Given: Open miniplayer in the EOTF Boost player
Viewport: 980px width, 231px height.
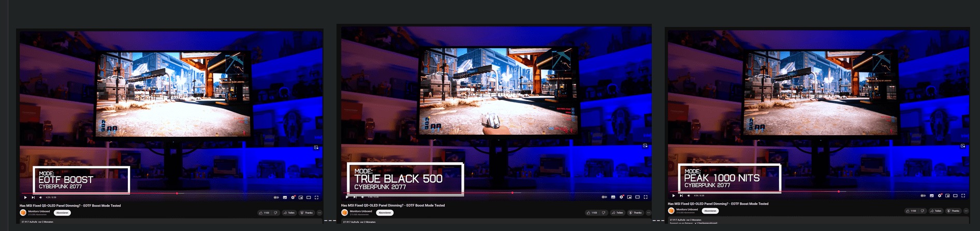Looking at the screenshot, I should click(301, 197).
